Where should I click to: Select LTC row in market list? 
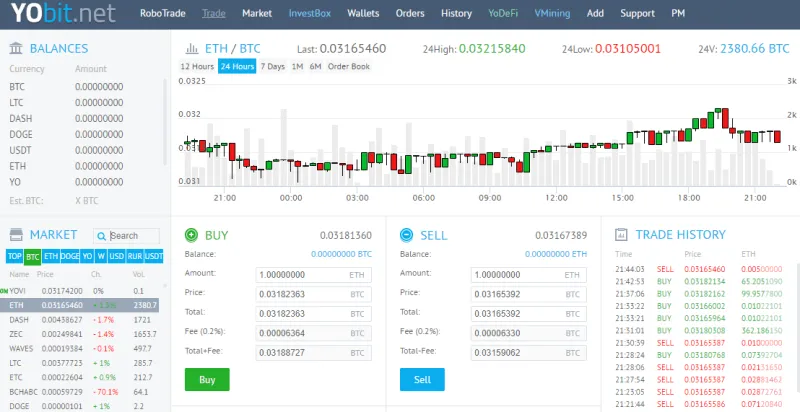point(82,363)
